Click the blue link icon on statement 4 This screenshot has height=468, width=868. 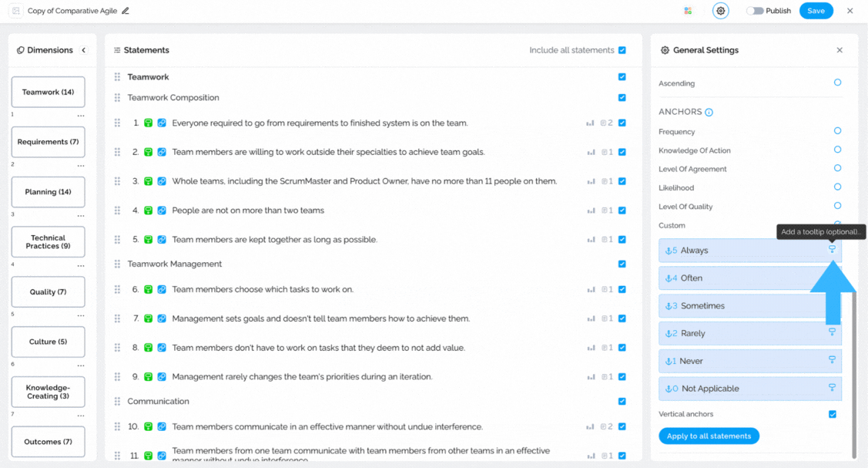[x=162, y=210]
